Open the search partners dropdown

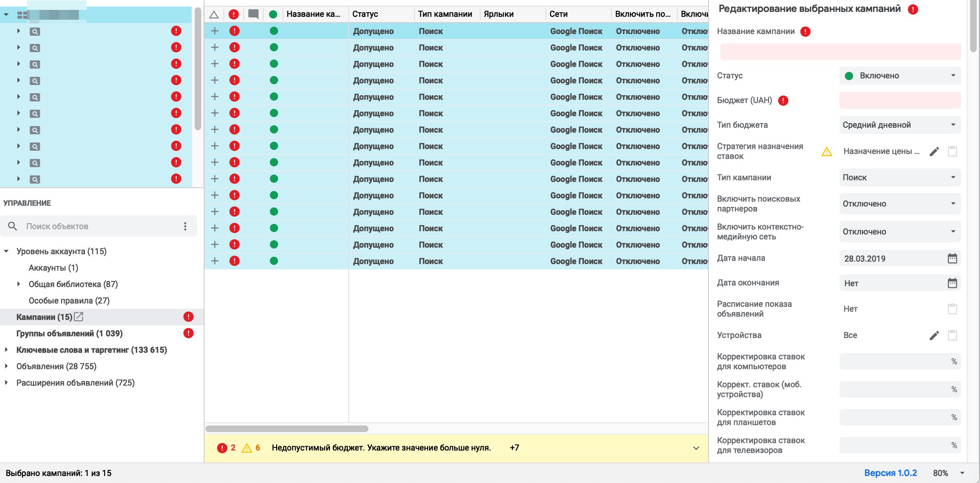coord(899,204)
